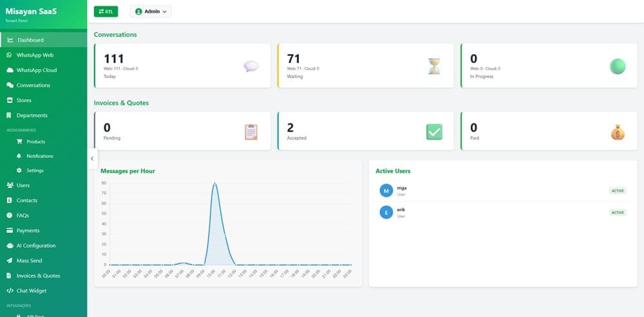Image resolution: width=644 pixels, height=317 pixels.
Task: Click the peak point on Messages chart
Action: (x=214, y=183)
